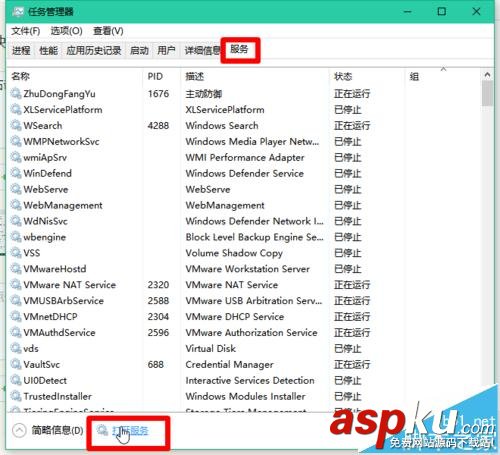
Task: Open the 查看(V) menu
Action: (x=108, y=31)
